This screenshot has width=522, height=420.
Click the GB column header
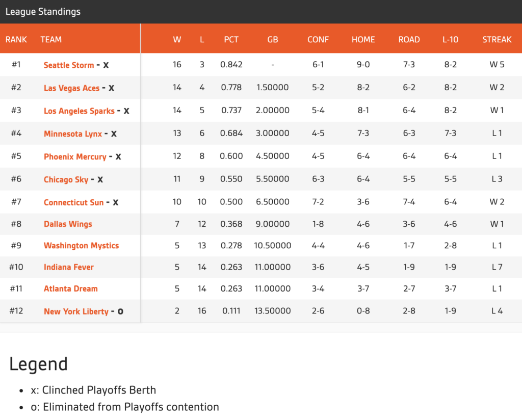pos(272,40)
